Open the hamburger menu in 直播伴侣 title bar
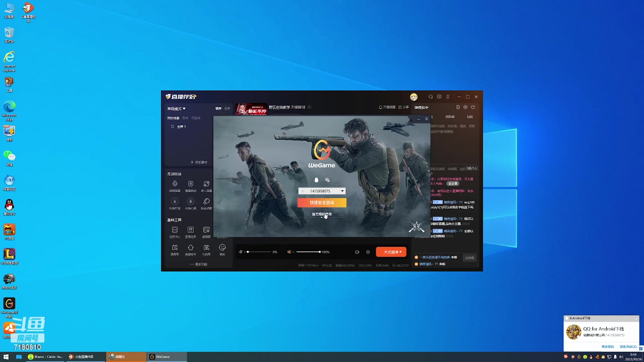 coord(448,97)
